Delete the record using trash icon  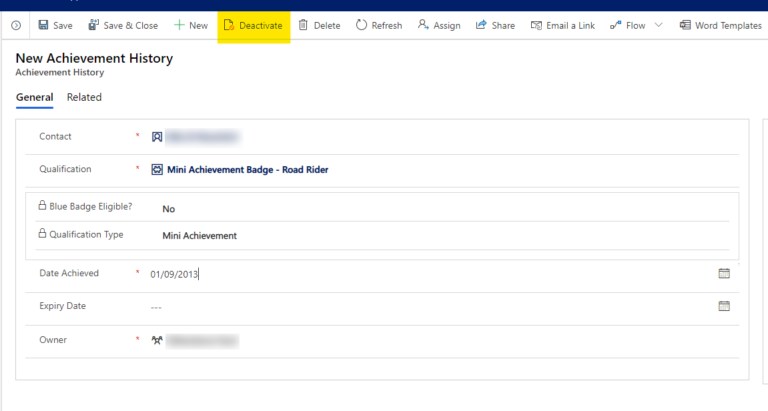point(319,25)
